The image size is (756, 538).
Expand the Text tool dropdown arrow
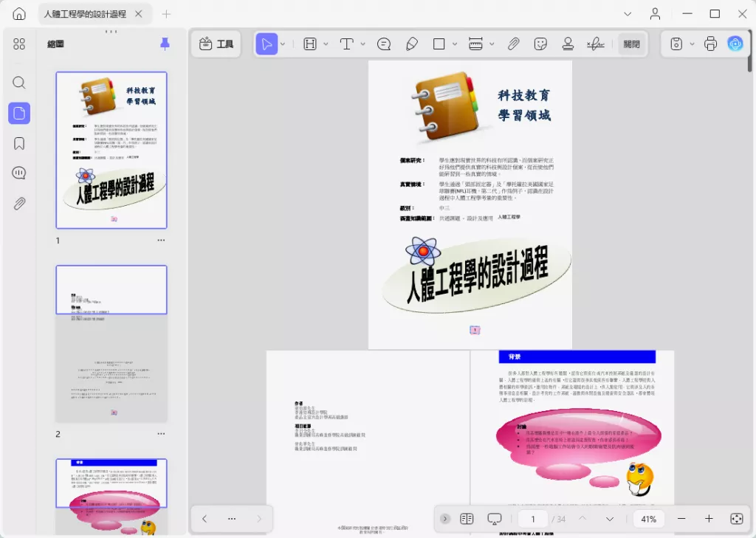(362, 44)
